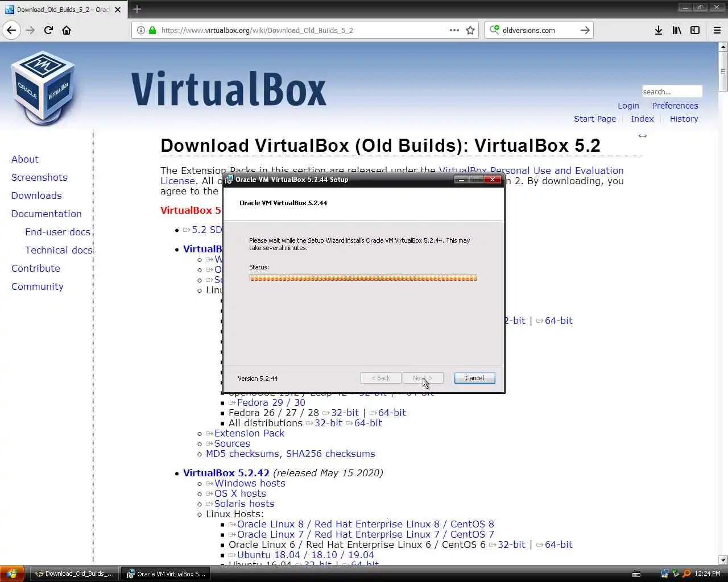
Task: Open a new tab with the plus icon
Action: 137,9
